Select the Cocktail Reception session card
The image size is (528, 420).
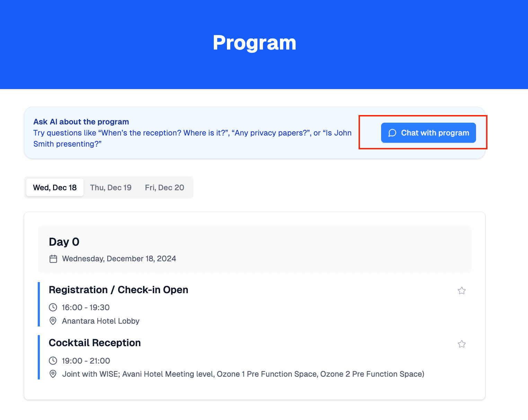[243, 358]
